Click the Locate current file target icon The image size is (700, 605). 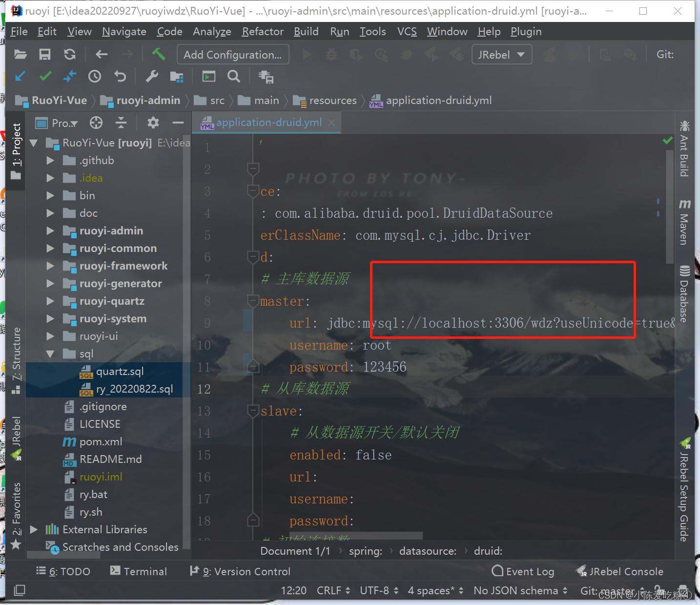click(x=96, y=123)
